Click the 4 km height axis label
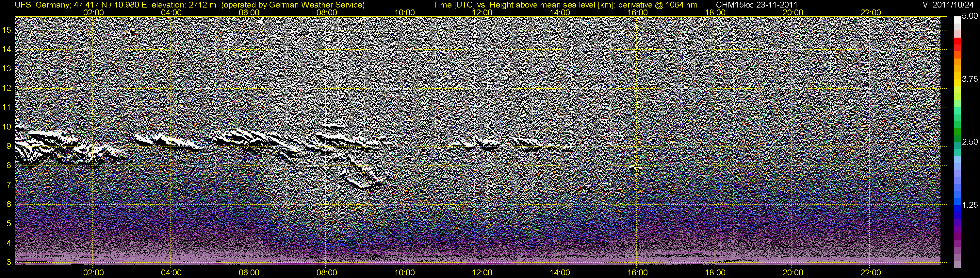Image resolution: width=980 pixels, height=278 pixels. pos(9,243)
